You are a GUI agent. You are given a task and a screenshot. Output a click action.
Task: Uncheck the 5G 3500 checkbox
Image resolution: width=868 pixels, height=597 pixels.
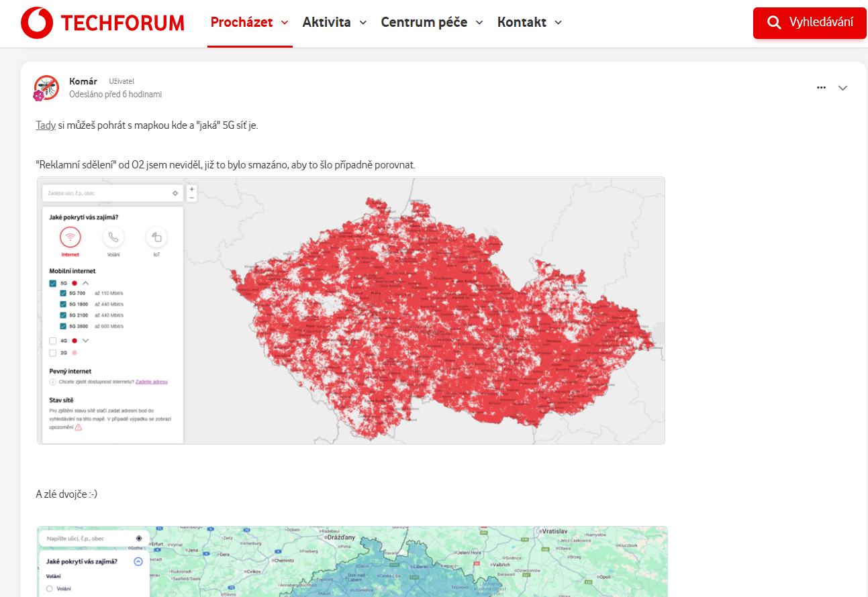(x=63, y=326)
